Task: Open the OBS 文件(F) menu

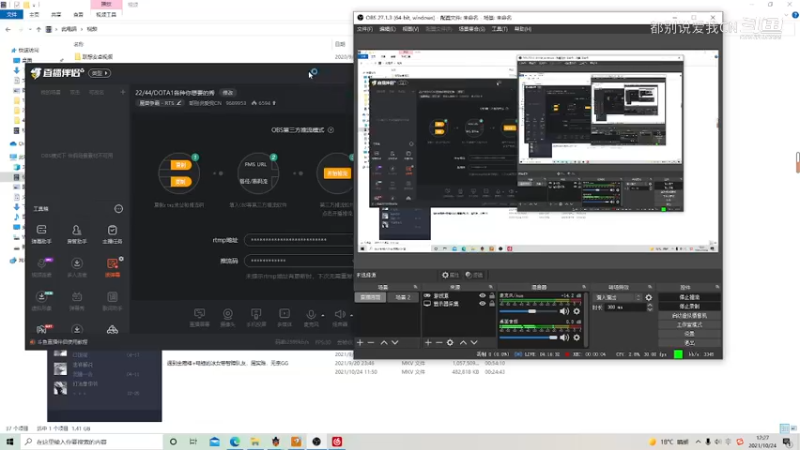Action: point(364,29)
